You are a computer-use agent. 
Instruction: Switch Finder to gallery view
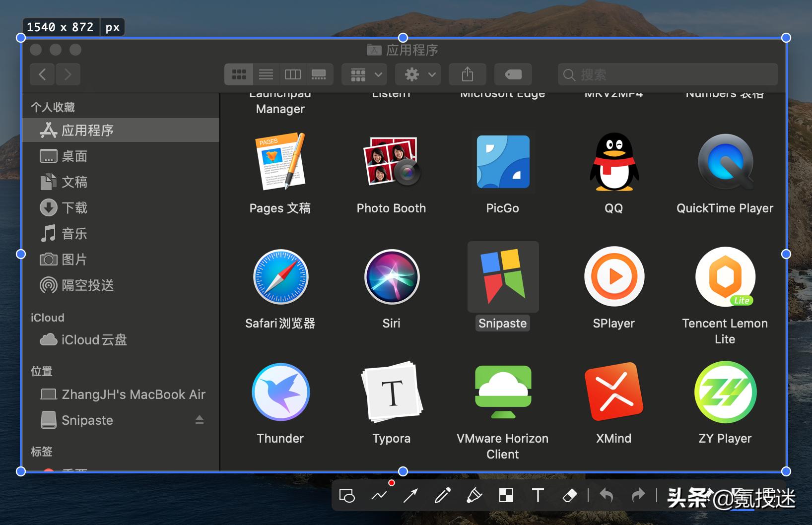tap(320, 74)
